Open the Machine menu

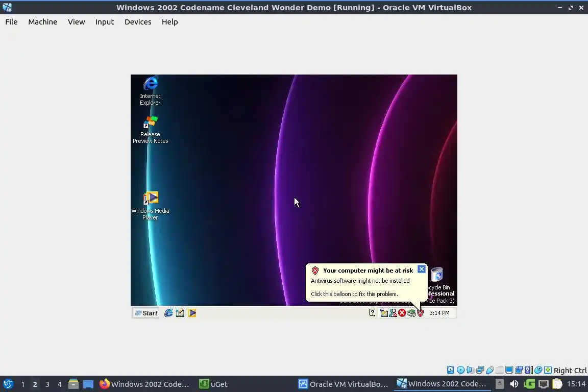[43, 22]
